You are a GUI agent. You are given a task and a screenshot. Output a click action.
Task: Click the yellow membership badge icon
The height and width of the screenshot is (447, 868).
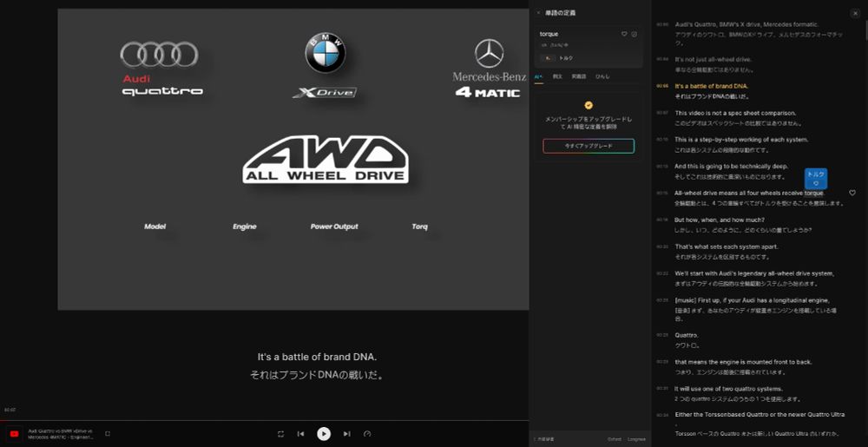point(589,105)
